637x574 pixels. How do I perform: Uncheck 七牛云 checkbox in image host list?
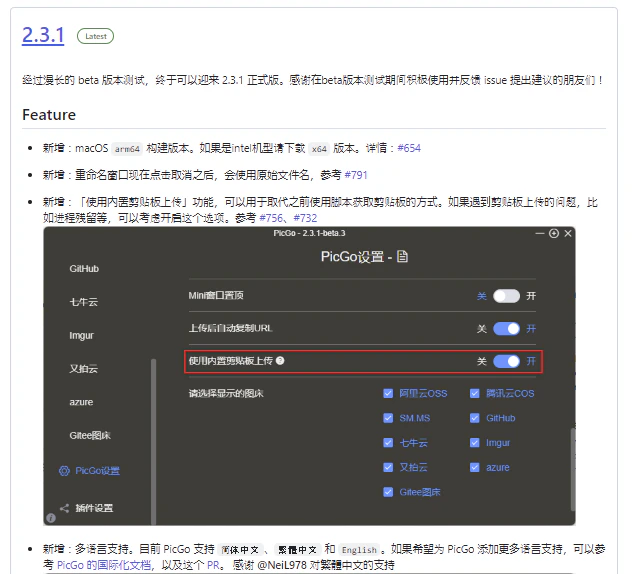point(388,443)
